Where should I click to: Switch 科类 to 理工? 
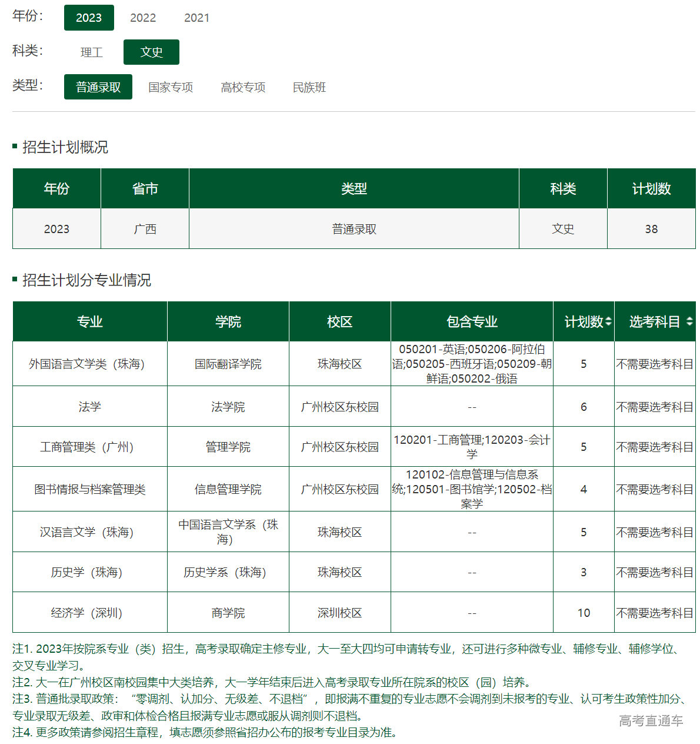(91, 52)
